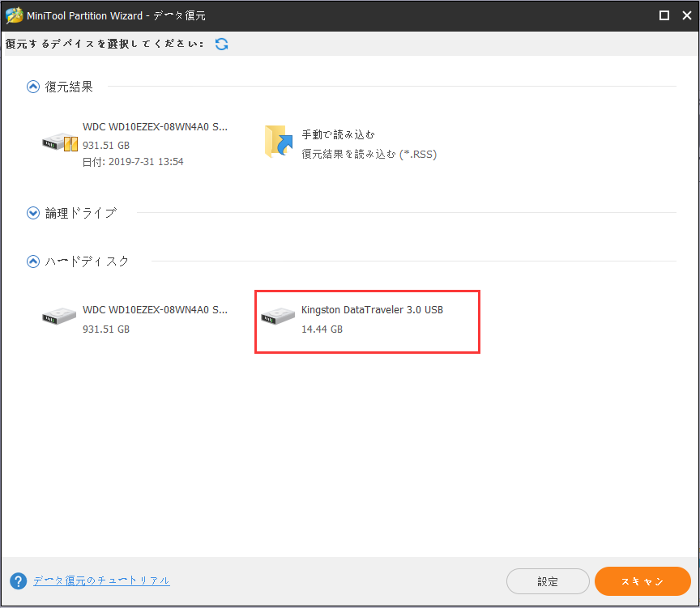Start the scan with the orange スキャン button
700x608 pixels.
(x=642, y=581)
